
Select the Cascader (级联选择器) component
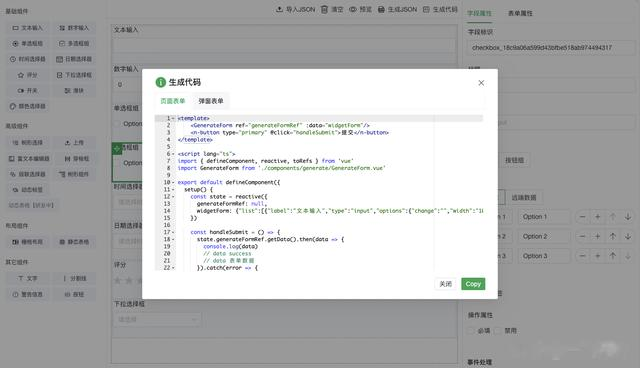point(27,174)
